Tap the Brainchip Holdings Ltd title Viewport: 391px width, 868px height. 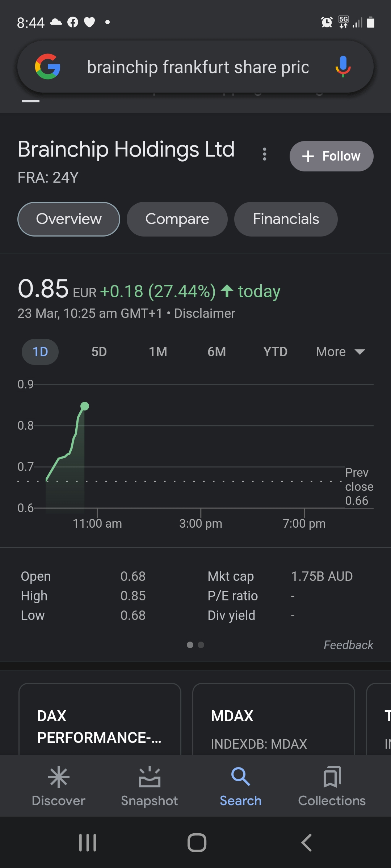126,149
